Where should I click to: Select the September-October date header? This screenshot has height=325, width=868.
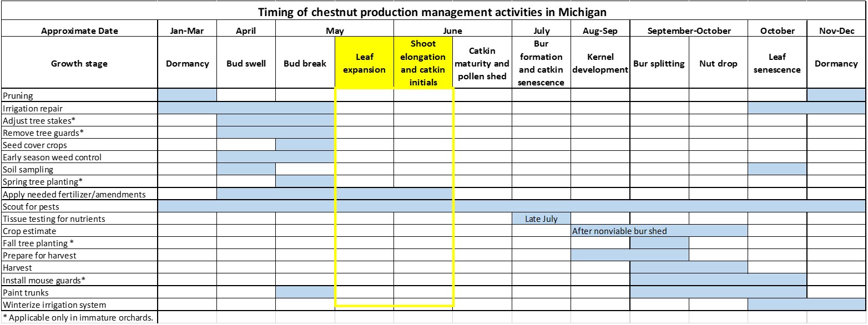(689, 31)
